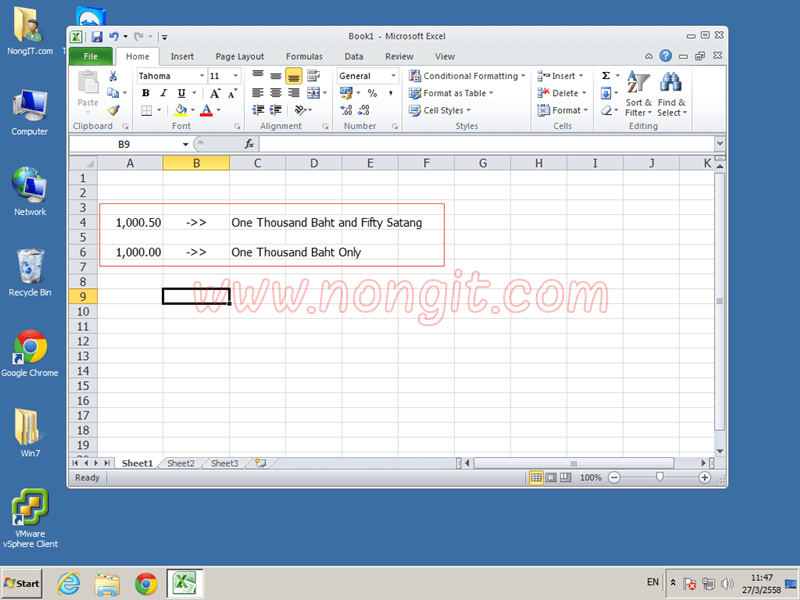Switch to the Data ribbon tab
Screen dimensions: 800x600
[x=354, y=57]
